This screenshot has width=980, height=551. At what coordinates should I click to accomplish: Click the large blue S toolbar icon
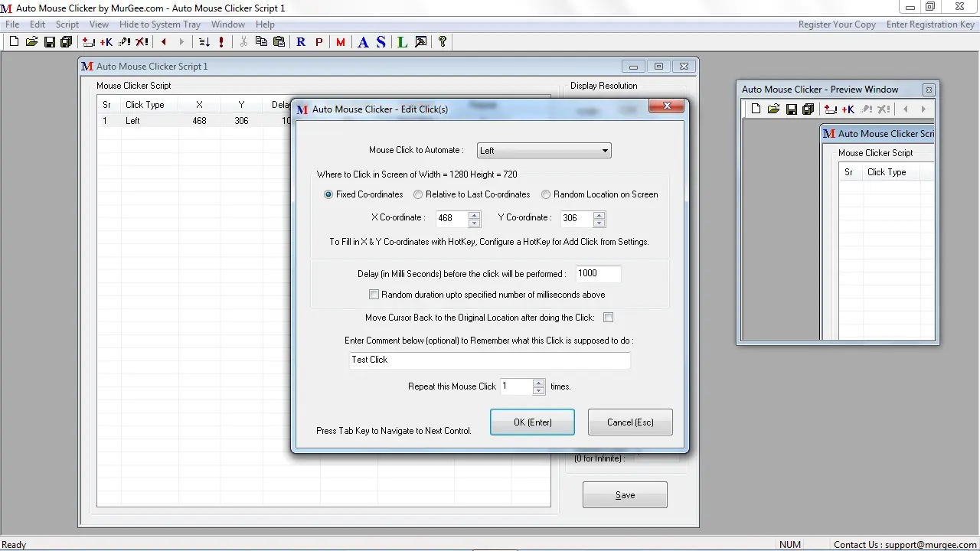pos(381,42)
